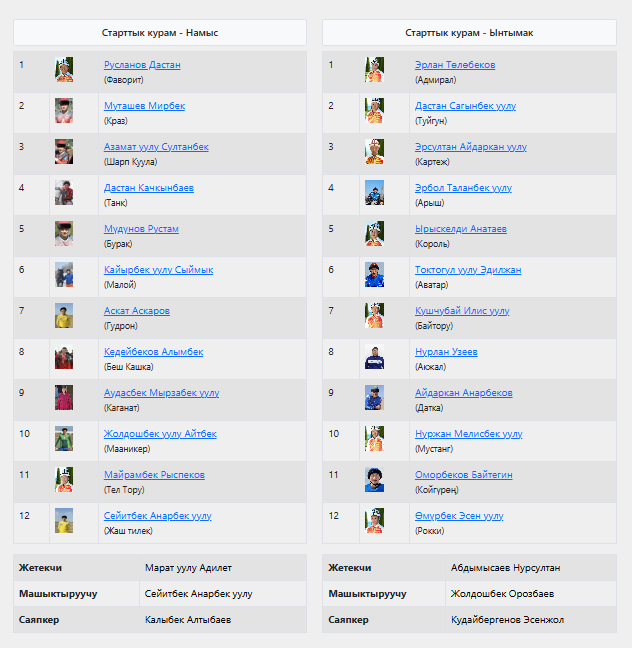Click Русланов Дастан's player photo
The height and width of the screenshot is (648, 632).
[64, 70]
